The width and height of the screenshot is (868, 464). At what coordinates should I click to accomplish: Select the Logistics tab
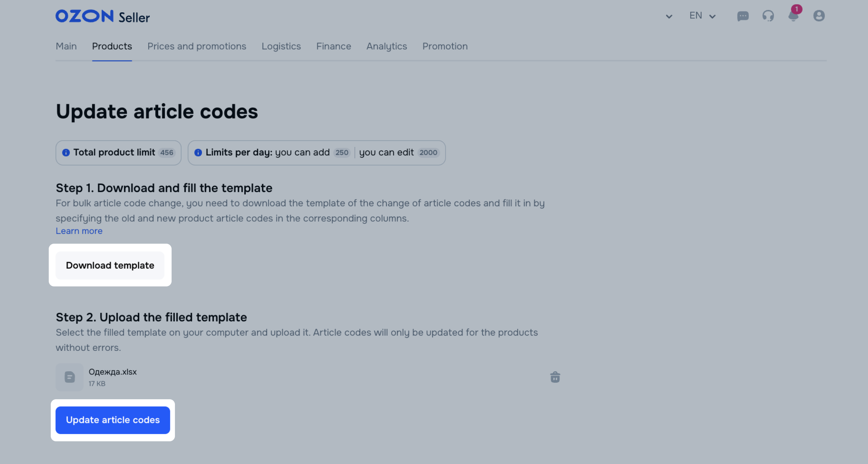coord(281,46)
